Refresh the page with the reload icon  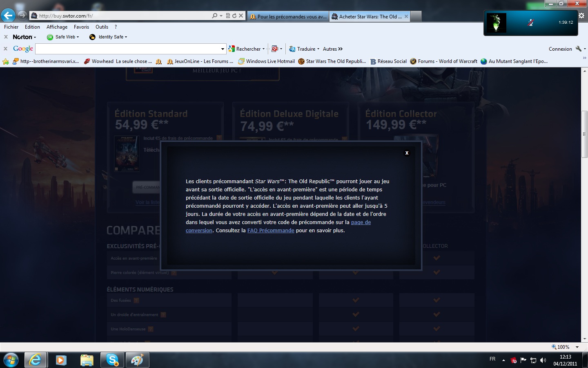click(x=234, y=16)
